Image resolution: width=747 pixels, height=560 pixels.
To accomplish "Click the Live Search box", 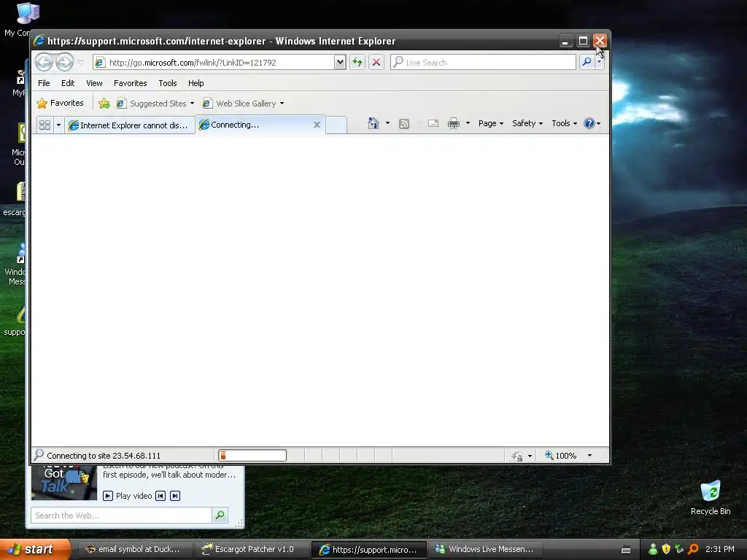I will (483, 63).
